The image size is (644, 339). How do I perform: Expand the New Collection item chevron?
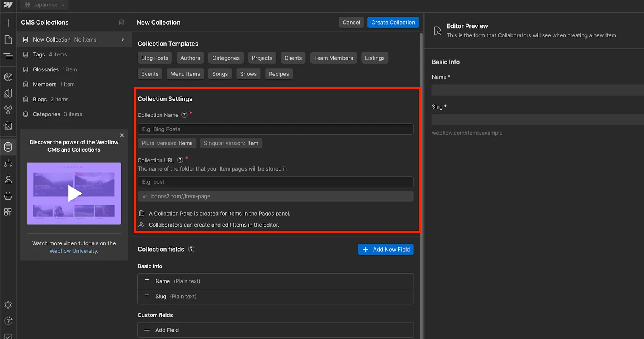122,40
